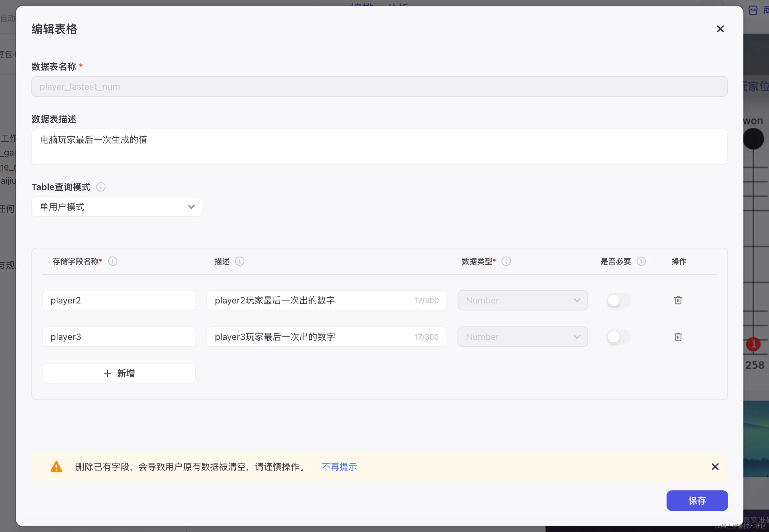Click the 新增 add field button
The width and height of the screenshot is (769, 532).
(119, 373)
